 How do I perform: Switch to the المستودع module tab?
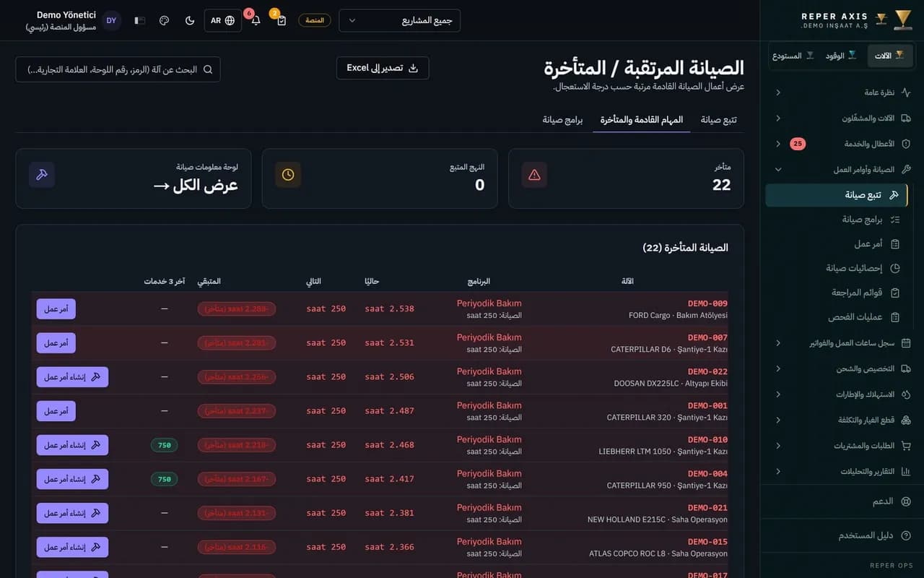(793, 56)
